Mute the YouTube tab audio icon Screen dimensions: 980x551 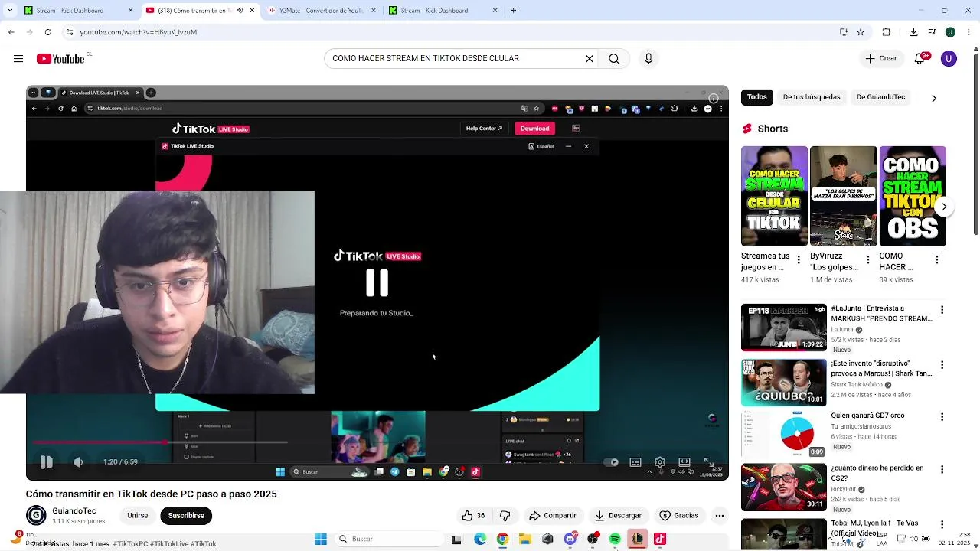[240, 11]
